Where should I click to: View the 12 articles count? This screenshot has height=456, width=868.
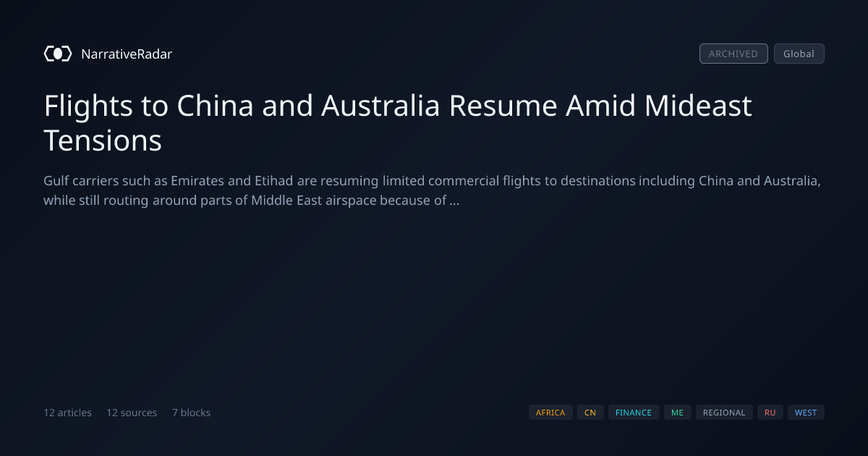point(67,413)
